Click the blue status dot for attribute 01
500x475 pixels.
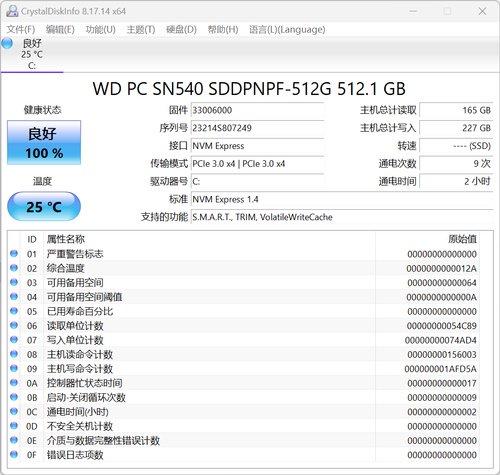click(x=14, y=253)
